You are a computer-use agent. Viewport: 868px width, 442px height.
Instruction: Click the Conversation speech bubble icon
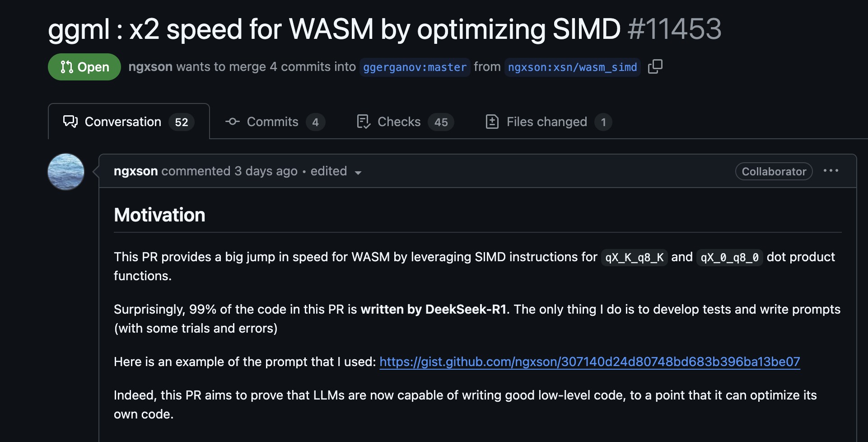pos(70,122)
